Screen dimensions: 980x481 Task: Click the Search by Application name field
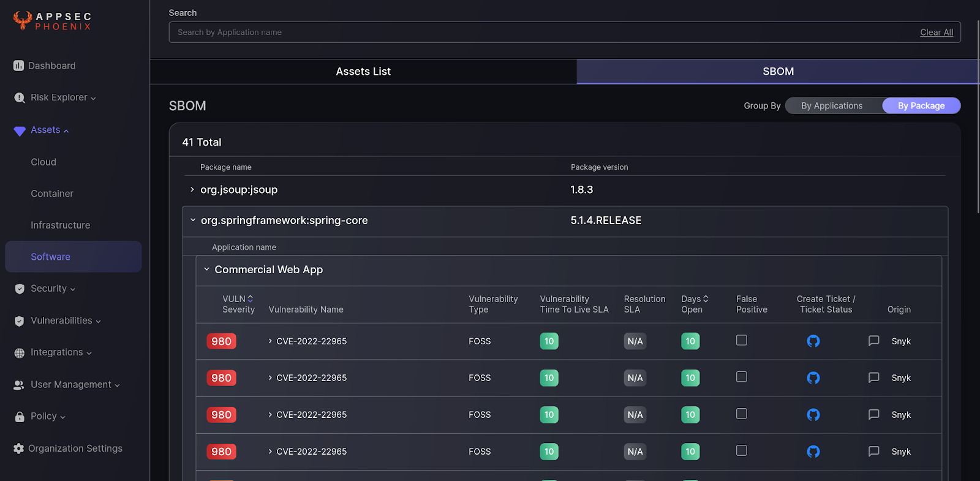pyautogui.click(x=539, y=32)
